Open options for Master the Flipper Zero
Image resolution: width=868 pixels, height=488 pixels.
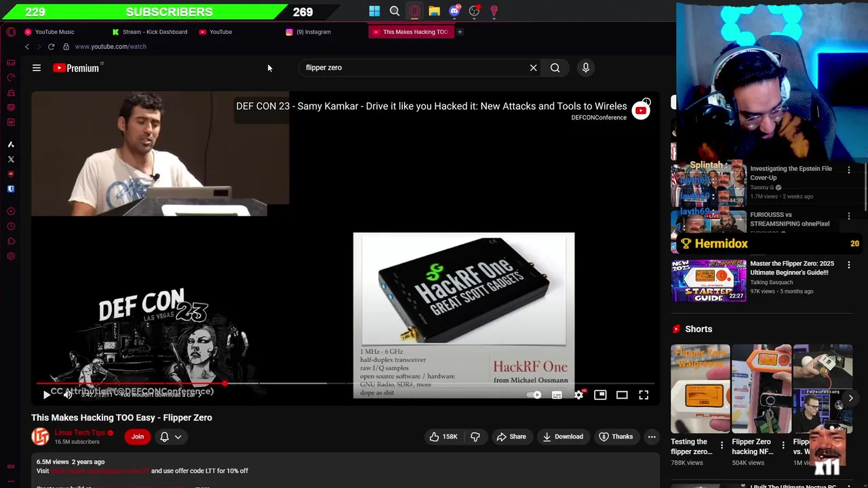coord(848,265)
